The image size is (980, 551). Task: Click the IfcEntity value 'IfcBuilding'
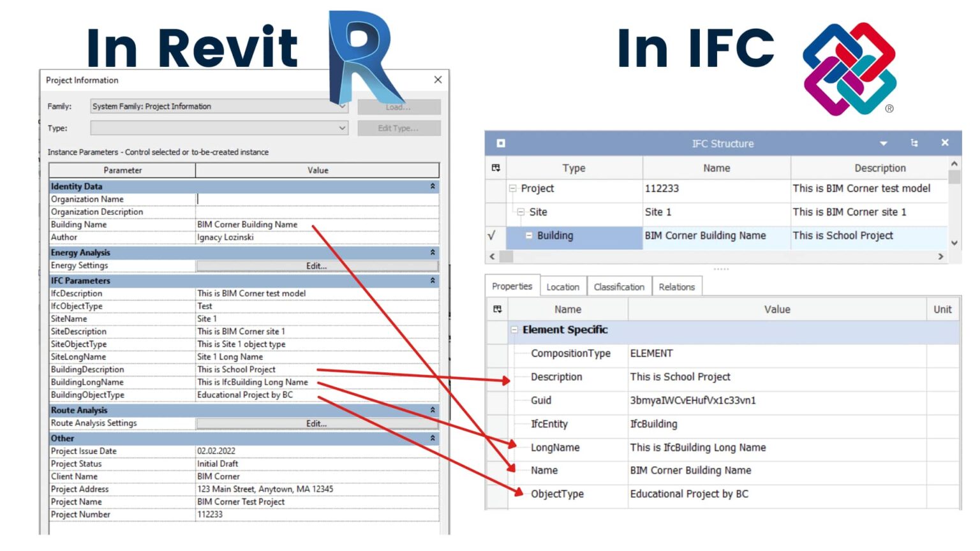654,424
